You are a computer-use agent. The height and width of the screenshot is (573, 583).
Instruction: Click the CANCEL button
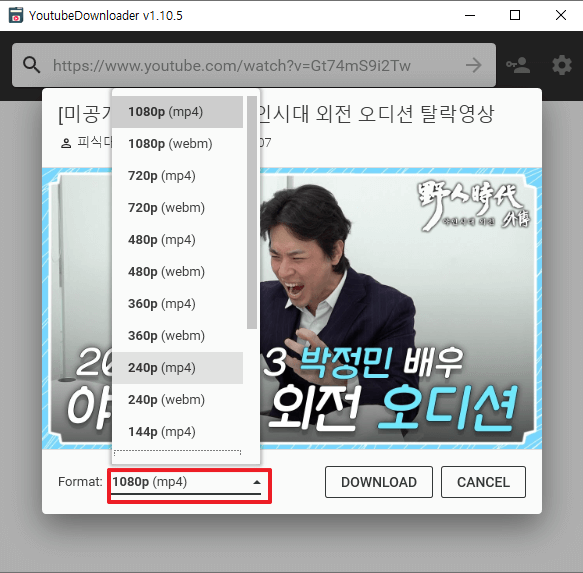[x=483, y=482]
